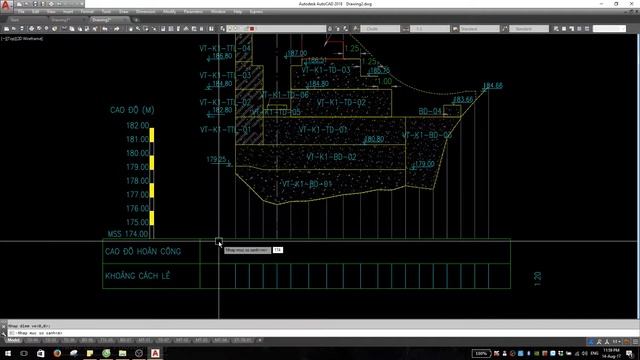The height and width of the screenshot is (360, 640).
Task: Open the Format menu
Action: coord(87,12)
